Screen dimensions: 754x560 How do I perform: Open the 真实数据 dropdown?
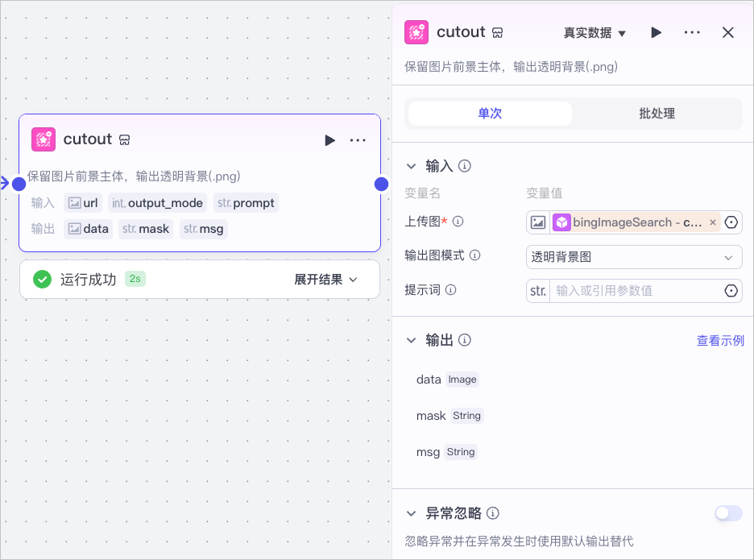pyautogui.click(x=594, y=33)
